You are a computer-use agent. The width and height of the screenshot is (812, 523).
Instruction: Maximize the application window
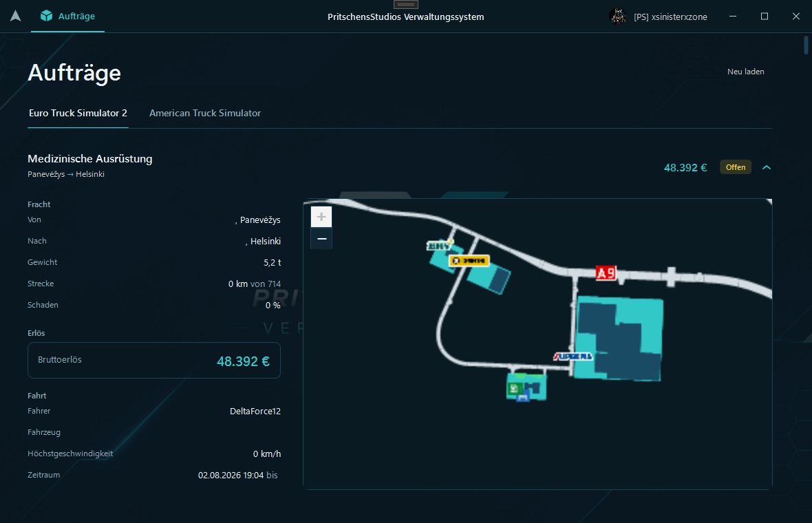[x=765, y=16]
